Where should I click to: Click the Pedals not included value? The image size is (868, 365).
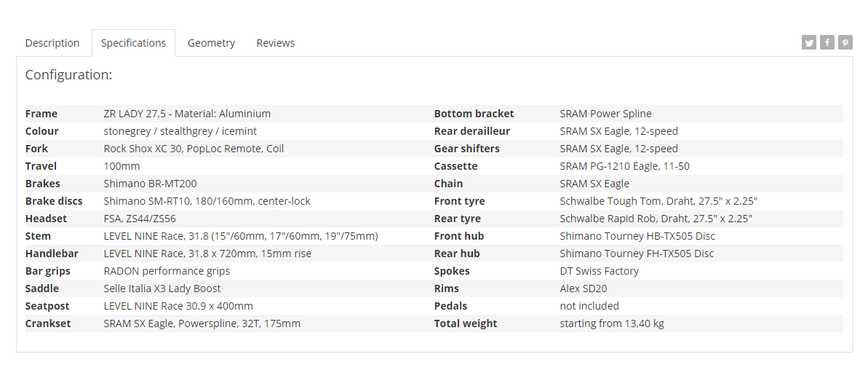click(x=589, y=306)
